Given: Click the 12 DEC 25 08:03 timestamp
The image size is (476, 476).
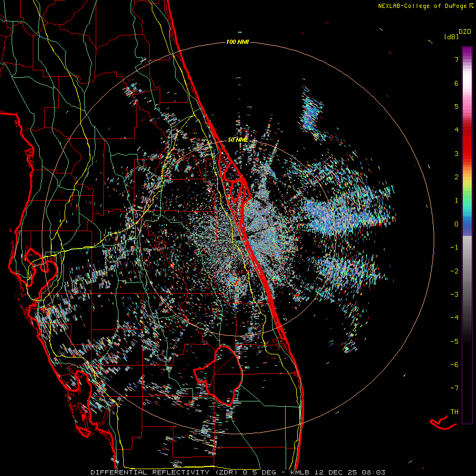Looking at the screenshot, I should (349, 472).
